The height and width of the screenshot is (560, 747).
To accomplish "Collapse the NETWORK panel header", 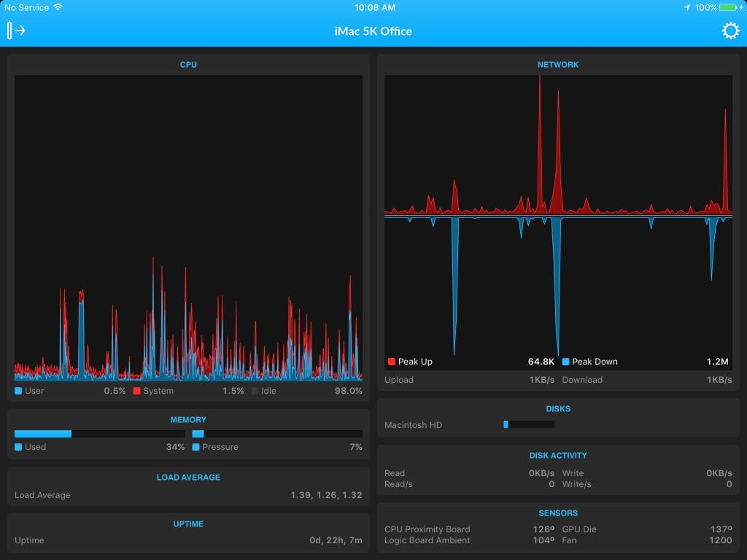I will point(558,64).
